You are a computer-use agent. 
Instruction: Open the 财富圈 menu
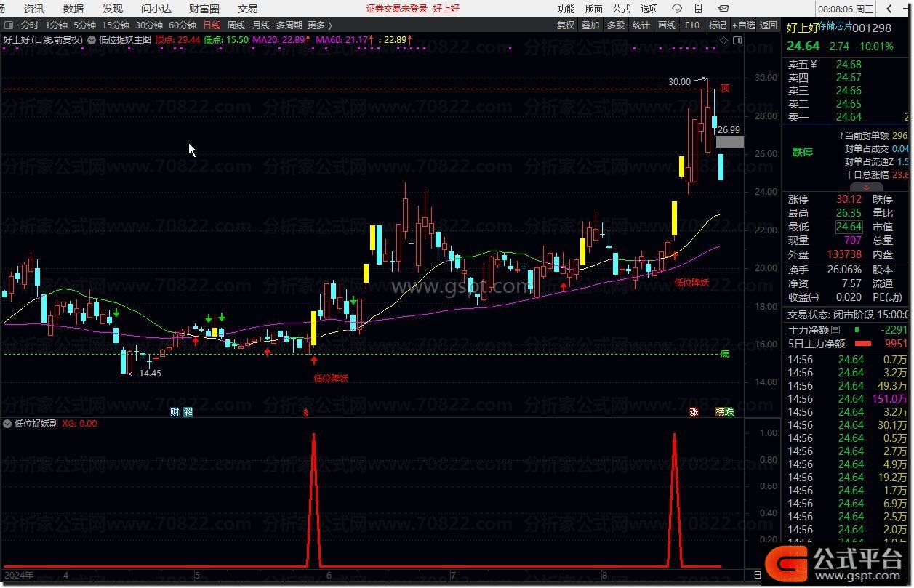[204, 9]
